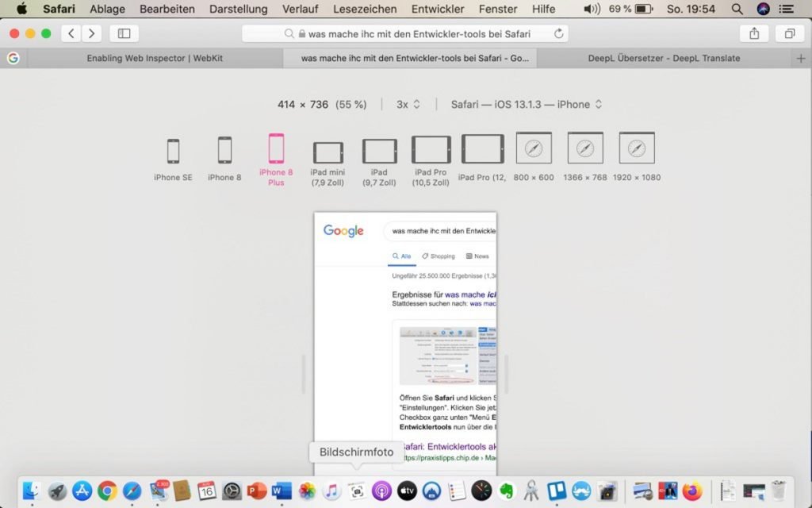Open Calendar from the dock

click(207, 491)
